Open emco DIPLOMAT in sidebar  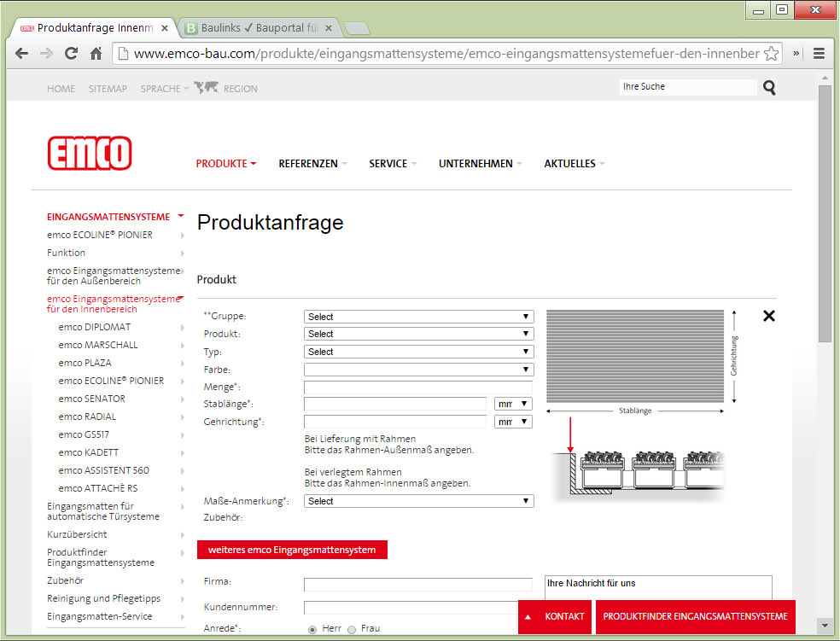94,327
